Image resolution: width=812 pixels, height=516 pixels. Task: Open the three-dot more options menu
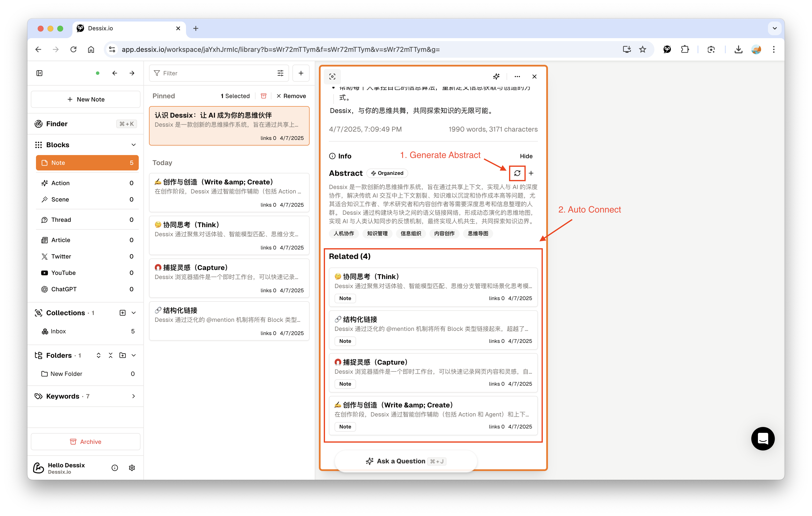[517, 77]
